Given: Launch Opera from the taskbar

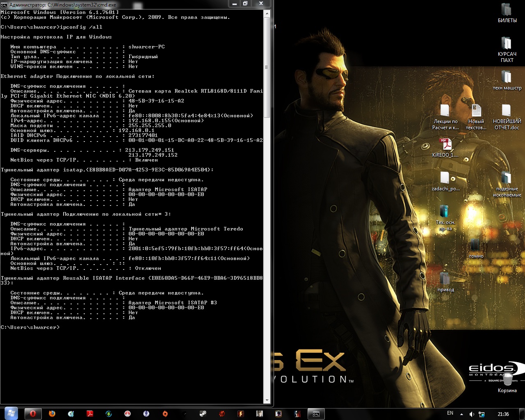Looking at the screenshot, I should tap(33, 414).
